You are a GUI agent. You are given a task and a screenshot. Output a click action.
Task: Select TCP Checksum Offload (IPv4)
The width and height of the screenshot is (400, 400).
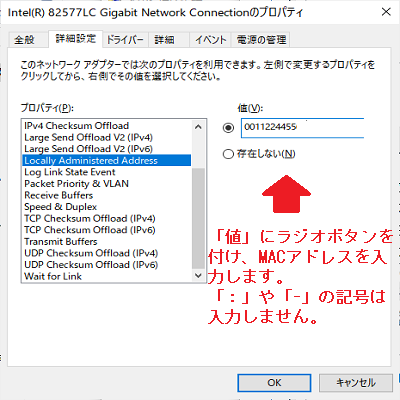(107, 218)
